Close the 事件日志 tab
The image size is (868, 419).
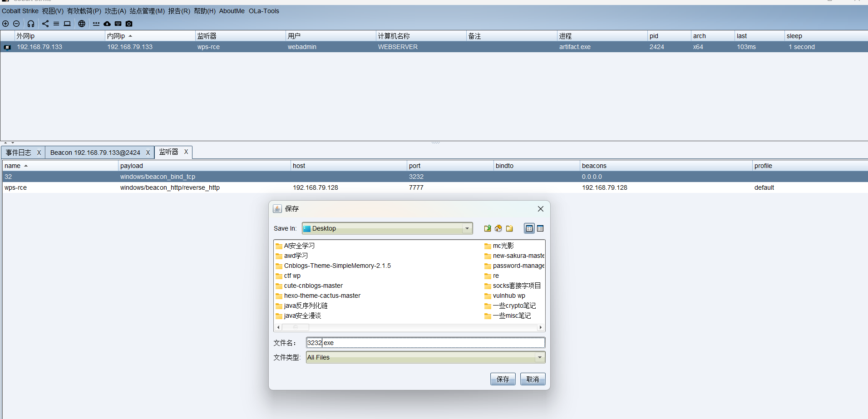click(39, 153)
